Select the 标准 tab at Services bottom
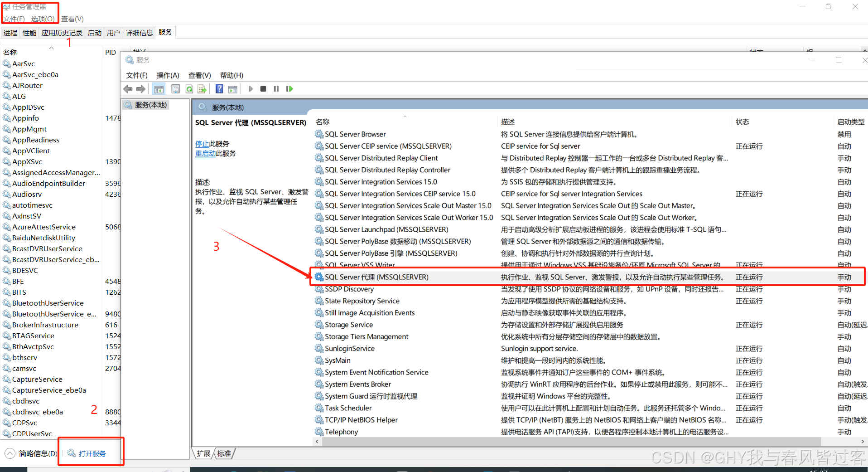 click(x=224, y=453)
